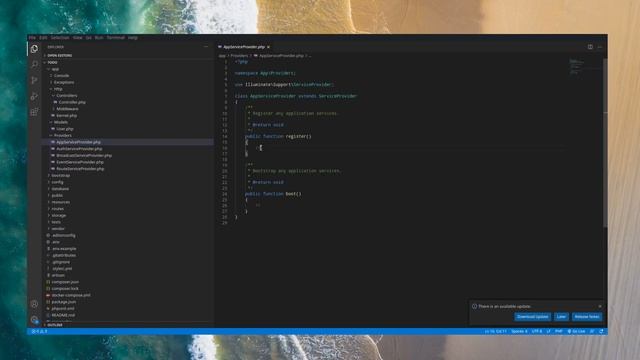
Task: Close the AppServiceProvider.php tab
Action: point(268,47)
